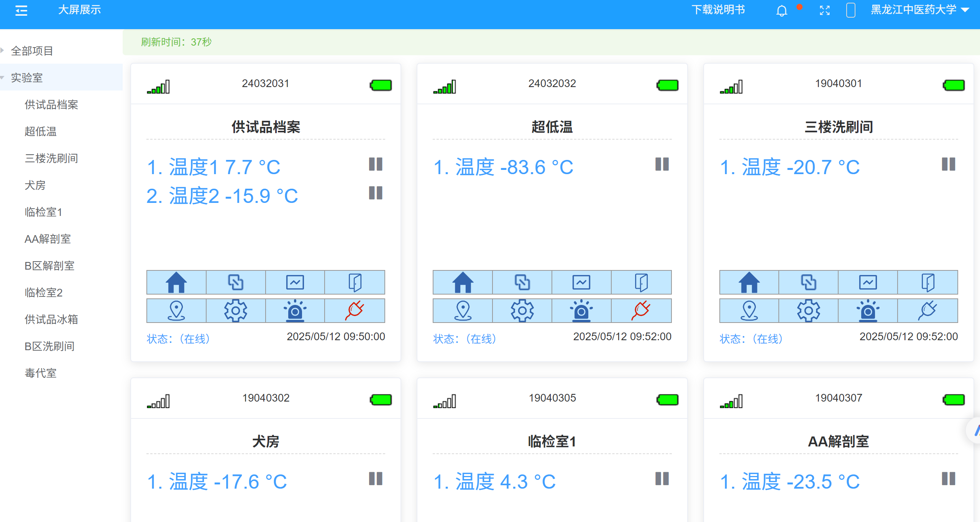980x522 pixels.
Task: Click the battery level indicator on device 19040301
Action: (x=954, y=86)
